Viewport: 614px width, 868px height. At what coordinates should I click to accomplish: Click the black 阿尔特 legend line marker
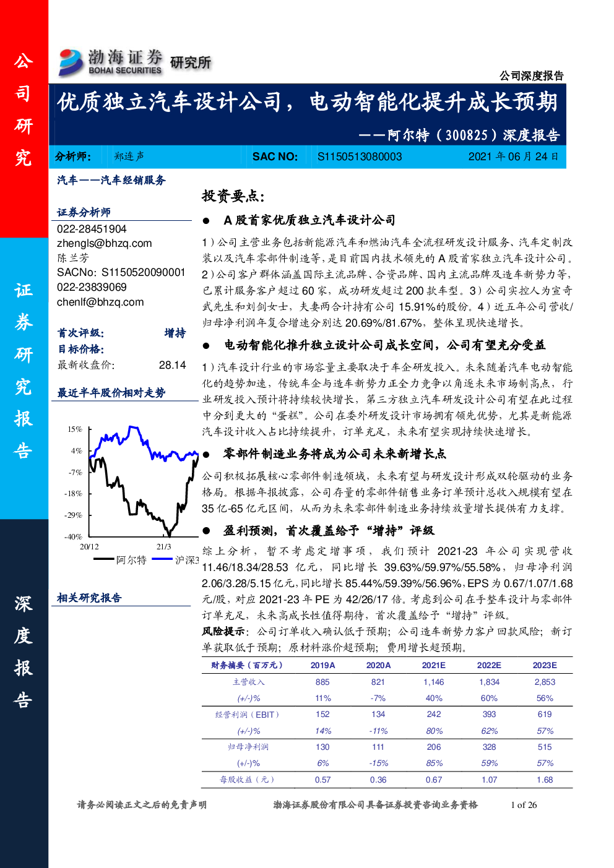[x=103, y=559]
